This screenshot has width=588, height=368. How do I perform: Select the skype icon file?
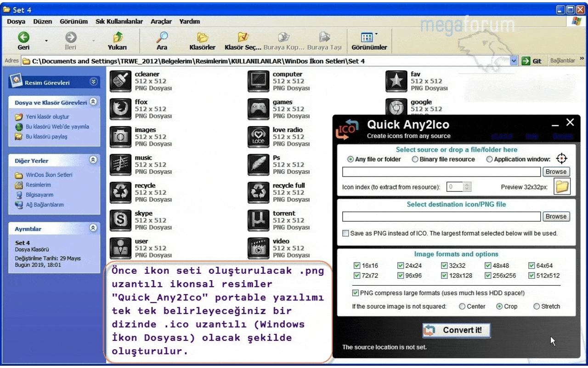coord(121,220)
